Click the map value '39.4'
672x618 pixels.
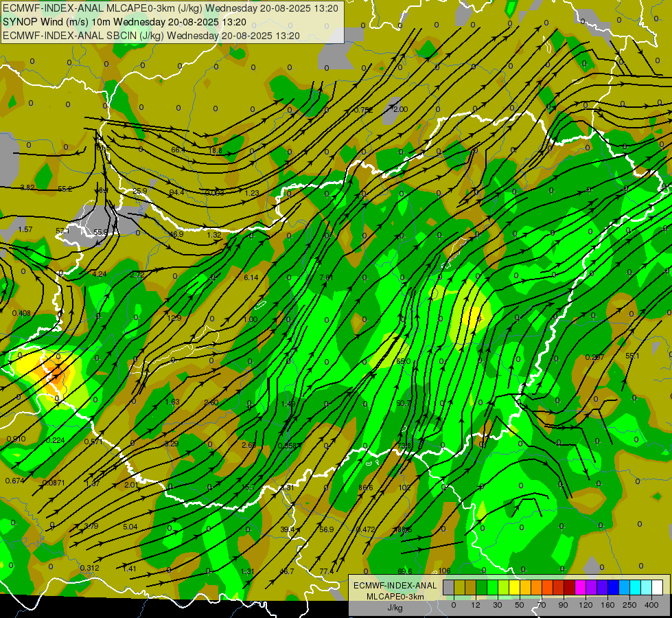click(288, 529)
